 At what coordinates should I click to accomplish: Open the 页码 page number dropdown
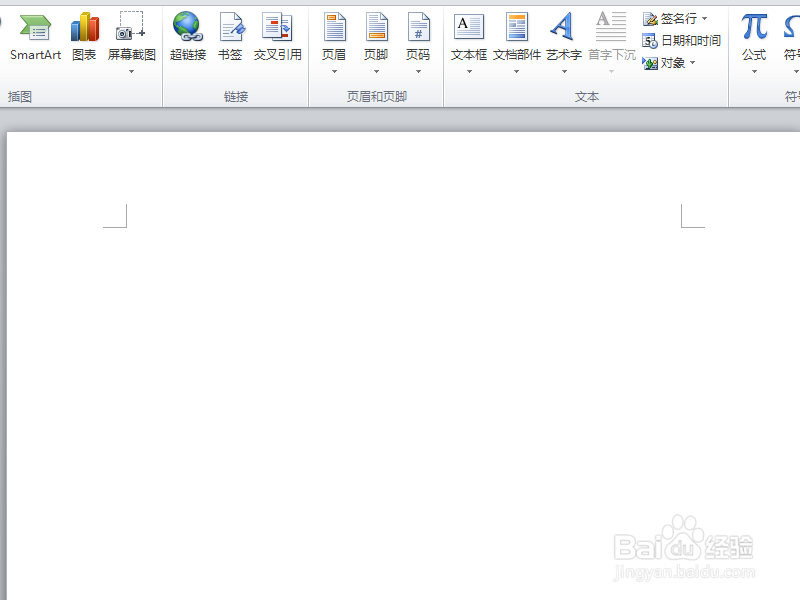tap(419, 72)
